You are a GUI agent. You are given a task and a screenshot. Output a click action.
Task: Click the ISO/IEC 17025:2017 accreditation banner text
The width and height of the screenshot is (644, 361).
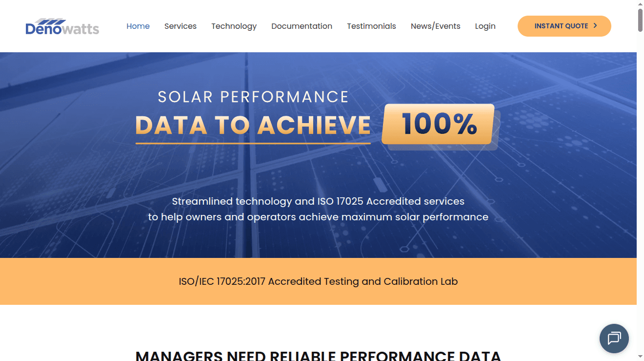(318, 281)
